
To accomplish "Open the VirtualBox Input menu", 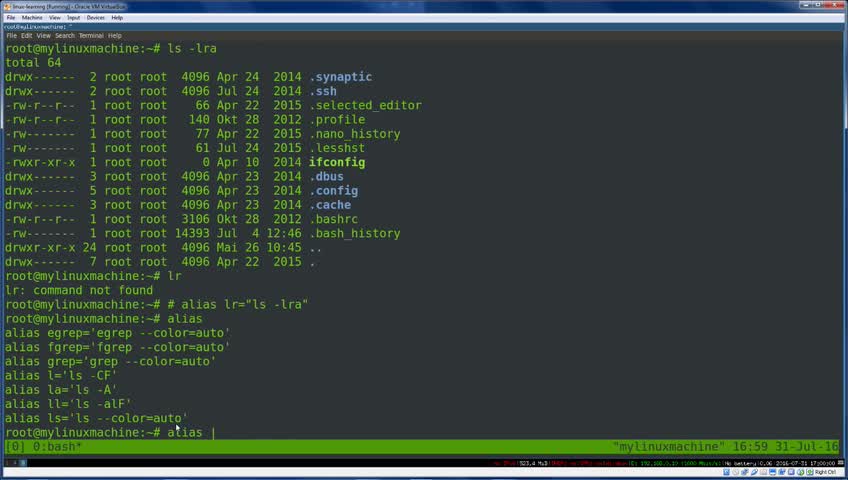I will coord(74,18).
